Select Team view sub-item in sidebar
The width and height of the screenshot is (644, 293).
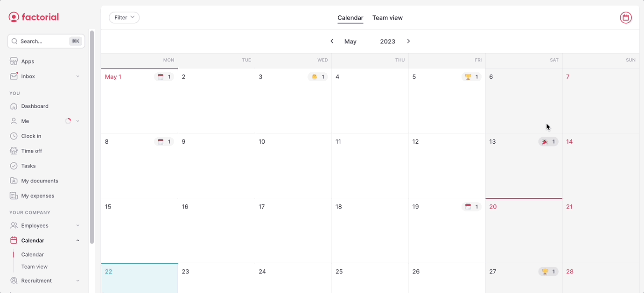point(35,266)
